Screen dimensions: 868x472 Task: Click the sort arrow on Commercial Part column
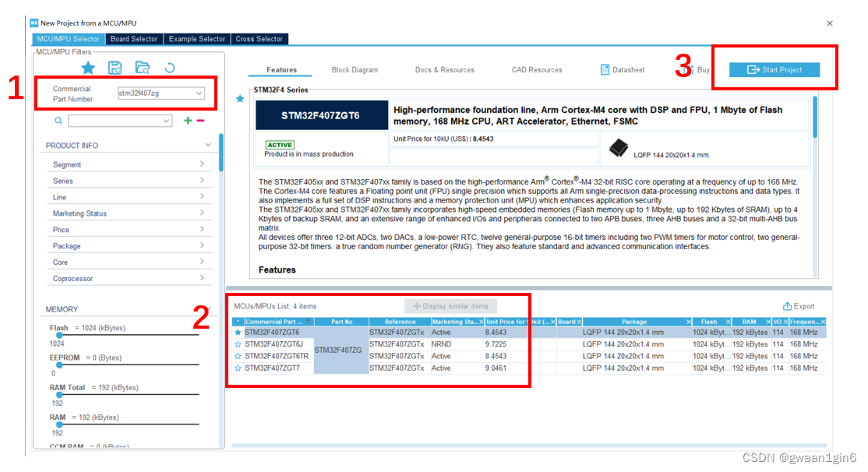pos(309,321)
